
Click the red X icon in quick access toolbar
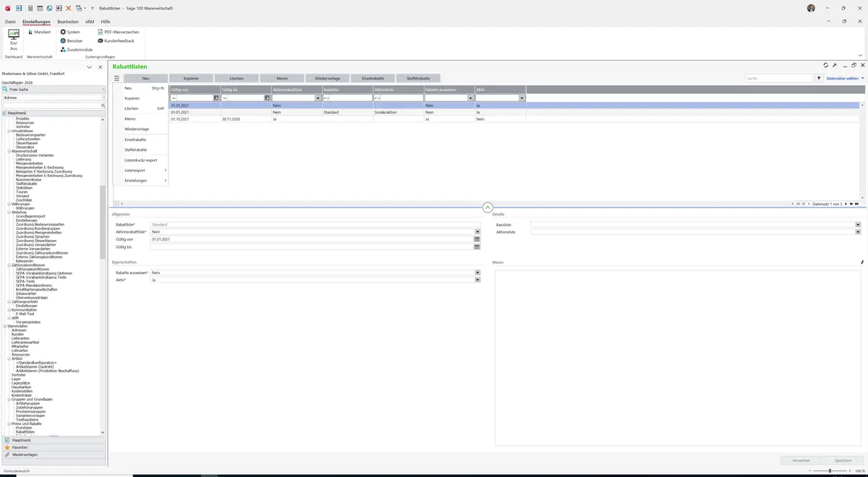pyautogui.click(x=69, y=8)
